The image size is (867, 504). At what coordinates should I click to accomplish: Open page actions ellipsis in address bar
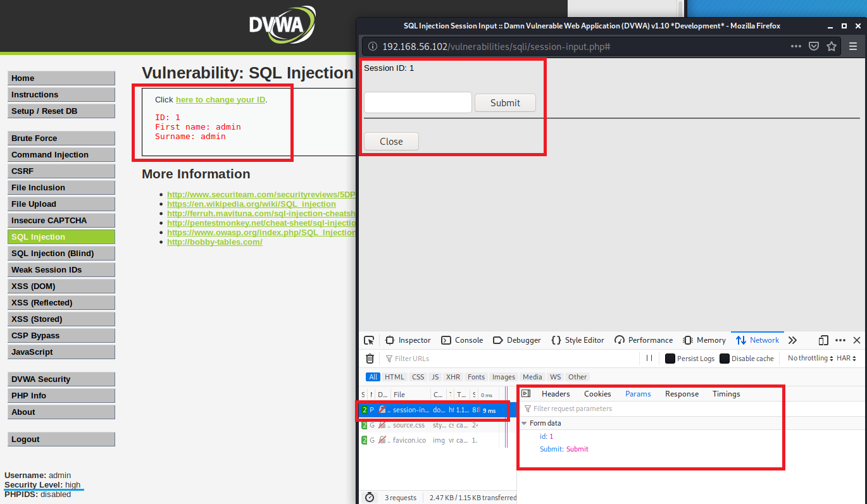(796, 46)
